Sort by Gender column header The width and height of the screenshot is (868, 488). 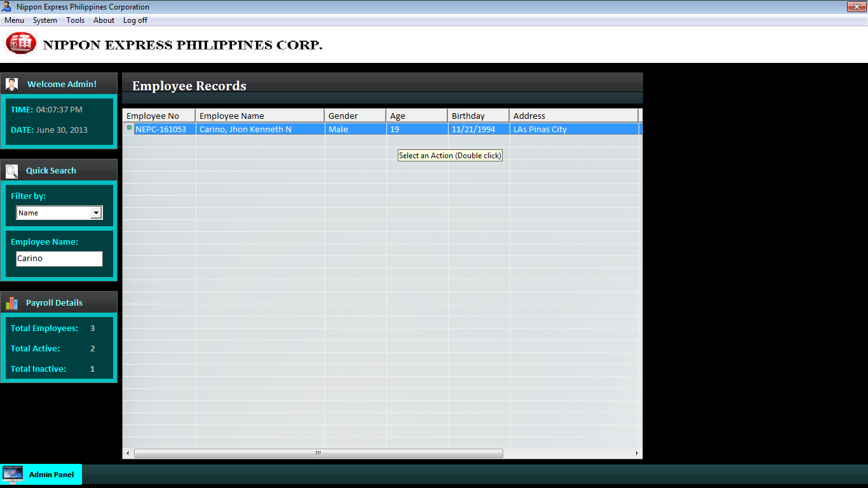coord(355,116)
